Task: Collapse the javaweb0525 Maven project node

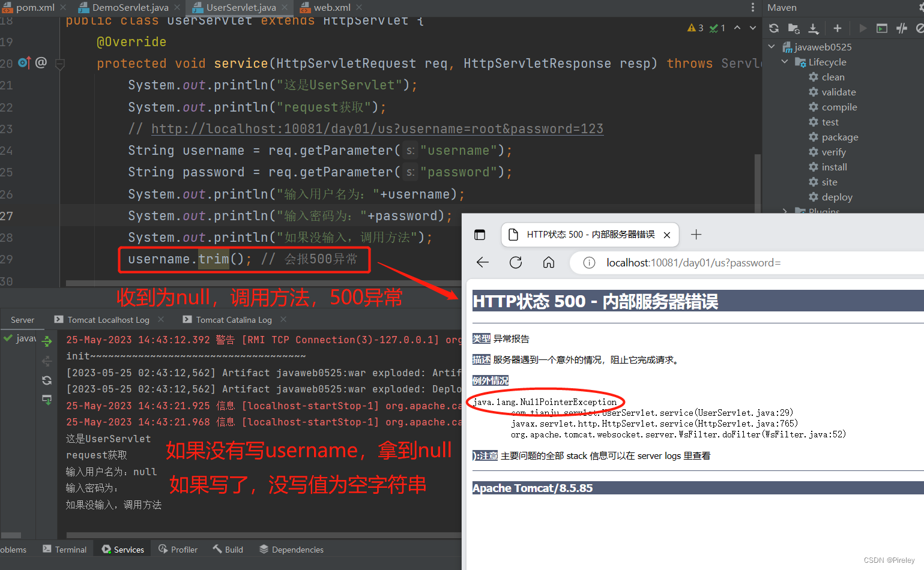Action: (x=772, y=47)
